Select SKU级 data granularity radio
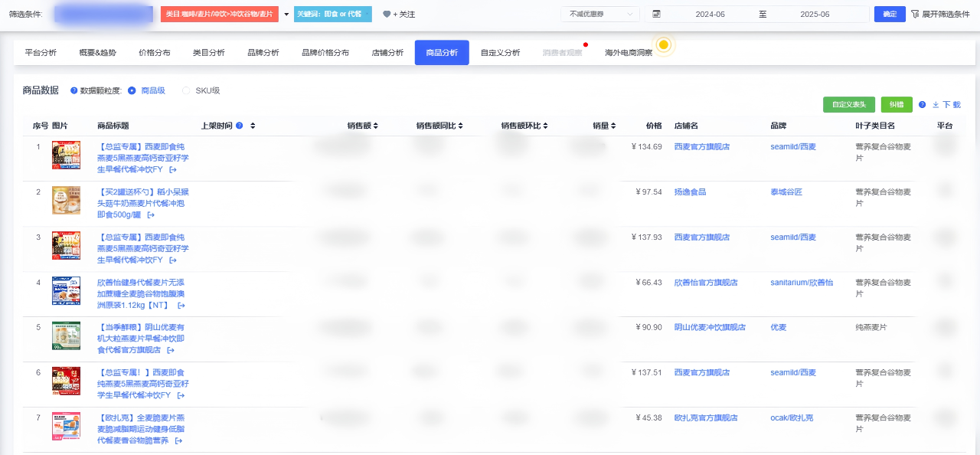The image size is (980, 455). (186, 90)
